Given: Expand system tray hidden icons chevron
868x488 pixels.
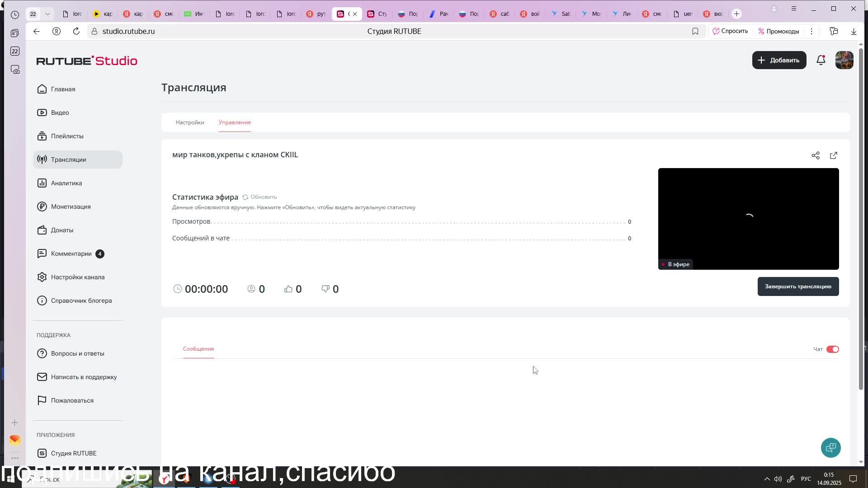Looking at the screenshot, I should [x=767, y=479].
